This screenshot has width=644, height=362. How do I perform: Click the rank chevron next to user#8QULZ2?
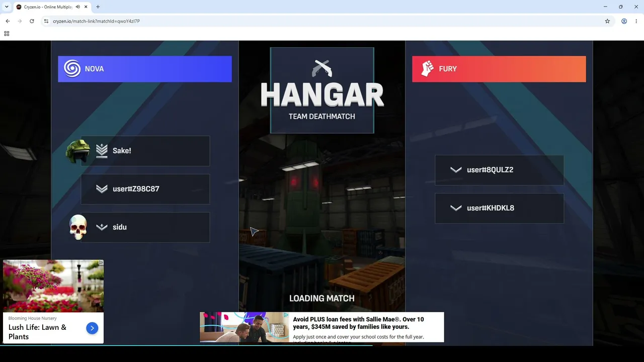click(x=456, y=170)
